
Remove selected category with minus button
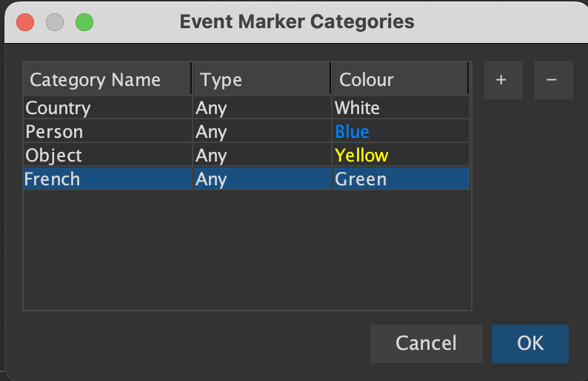point(553,80)
